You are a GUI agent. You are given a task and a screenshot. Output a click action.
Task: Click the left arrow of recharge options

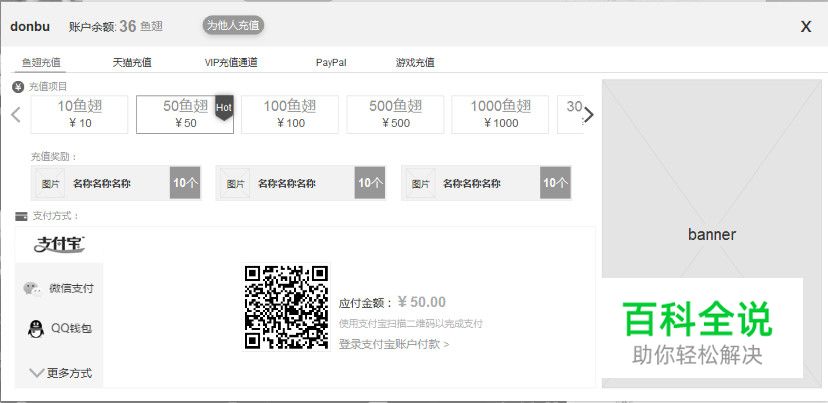[x=16, y=115]
